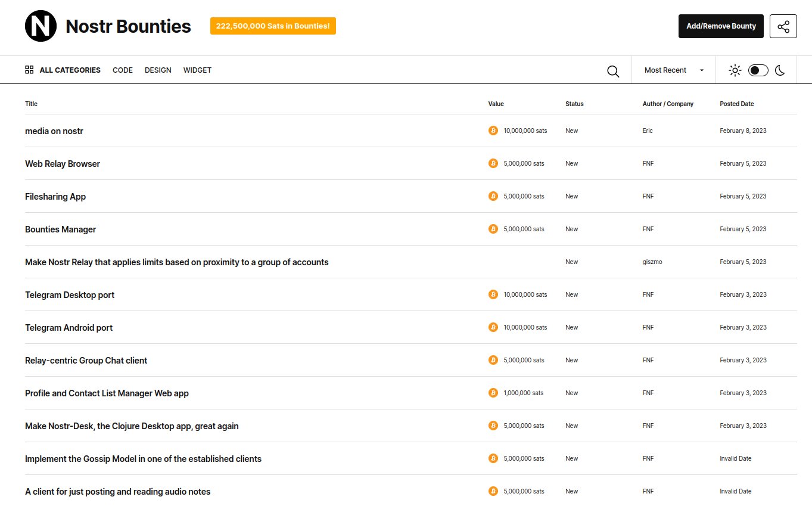Click bitcoin icon in Telegram Android port row
This screenshot has height=506, width=812.
(493, 327)
